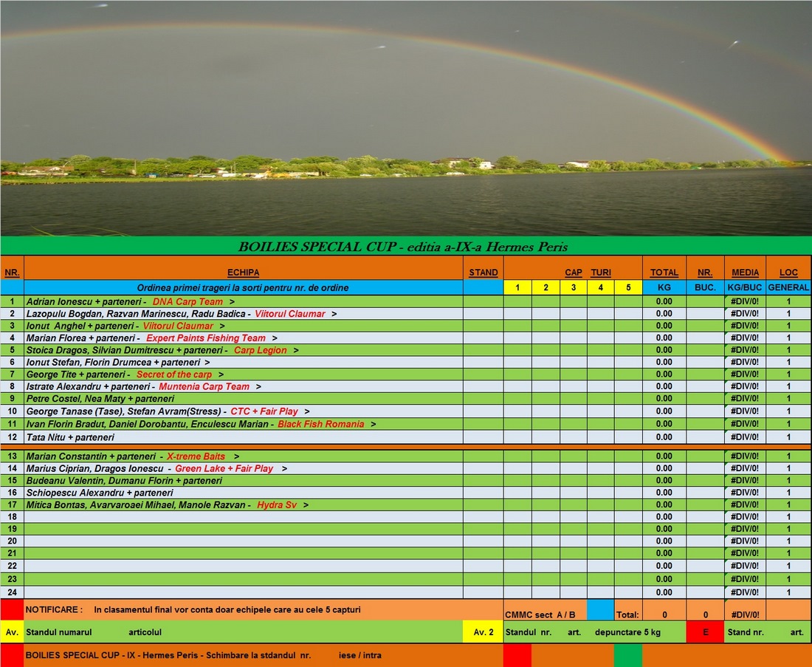Screen dimensions: 812x667
Task: Select the DNA Carp Team entry
Action: pos(187,301)
